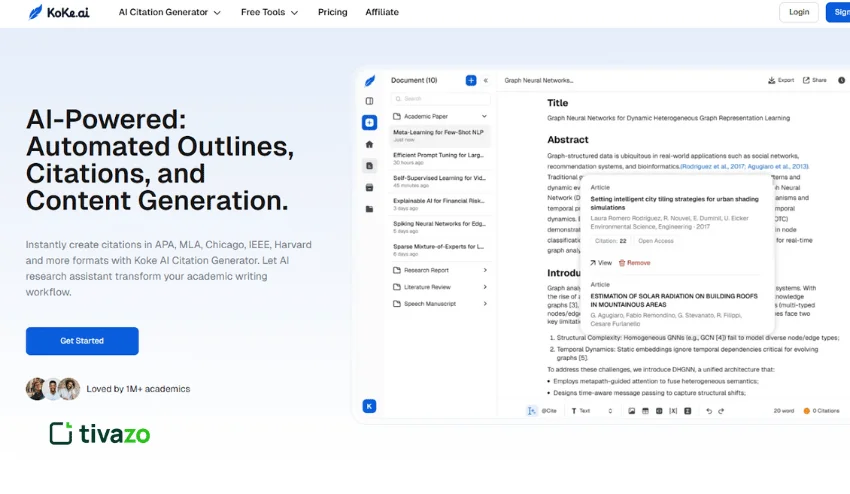Click the document Search field
The height and width of the screenshot is (494, 850).
tap(440, 99)
